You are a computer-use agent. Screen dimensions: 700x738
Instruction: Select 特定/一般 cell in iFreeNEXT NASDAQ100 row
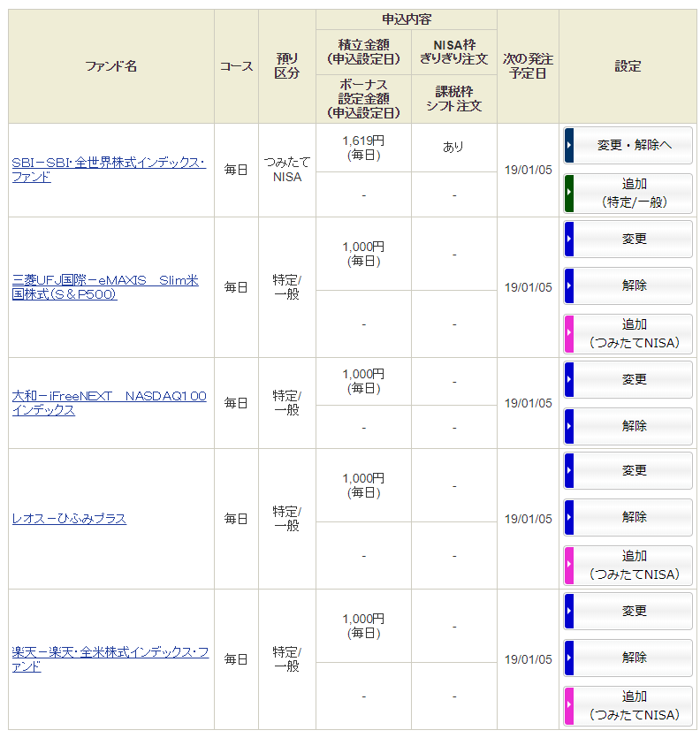[x=287, y=403]
